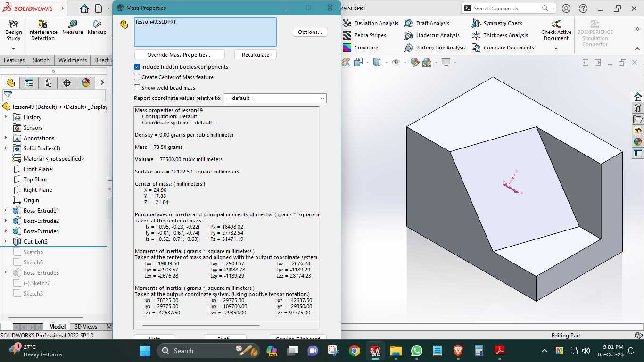
Task: Click the feature tree filter icon
Action: [8, 96]
